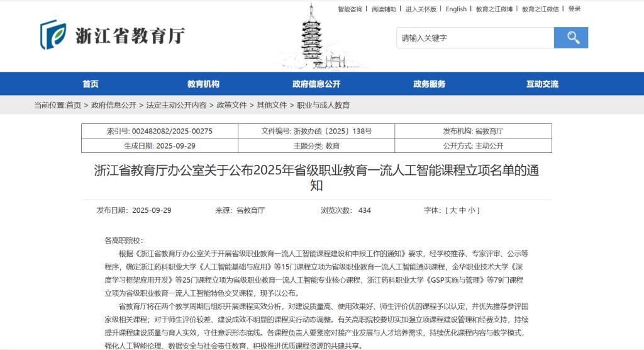Open 教育之江微信 link
This screenshot has width=644, height=350.
pyautogui.click(x=540, y=9)
